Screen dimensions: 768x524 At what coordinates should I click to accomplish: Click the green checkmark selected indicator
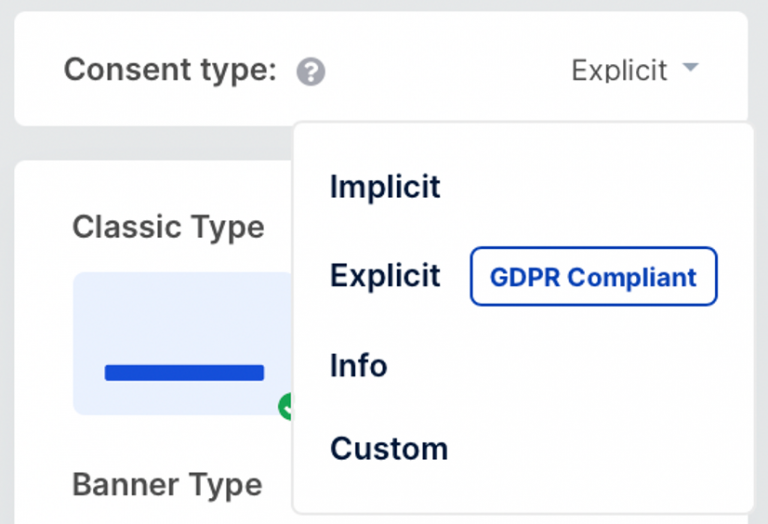286,406
